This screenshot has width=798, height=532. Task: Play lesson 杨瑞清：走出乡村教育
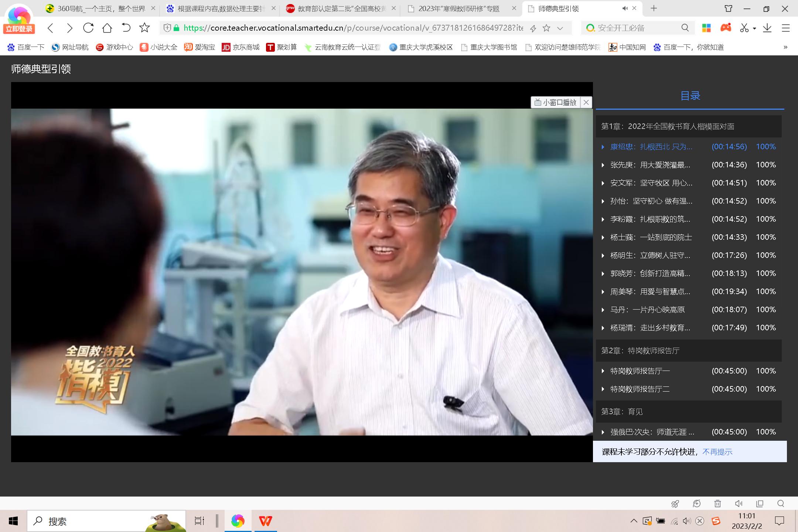click(x=689, y=328)
